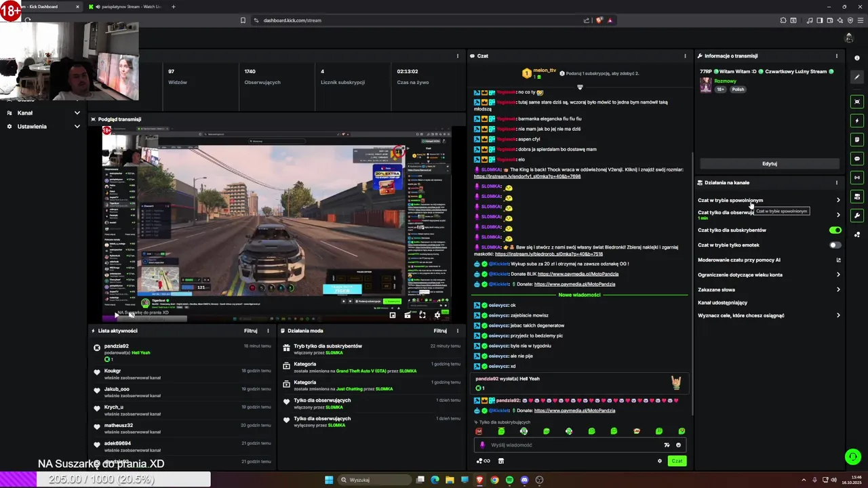Open options menu of Działania moda
The height and width of the screenshot is (488, 868).
(x=458, y=331)
